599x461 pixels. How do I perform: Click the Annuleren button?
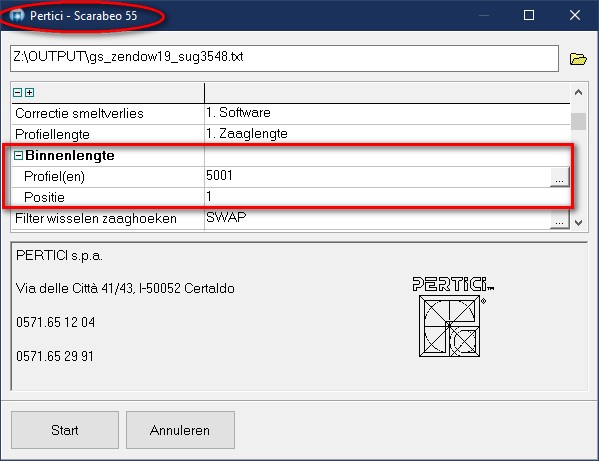[180, 430]
